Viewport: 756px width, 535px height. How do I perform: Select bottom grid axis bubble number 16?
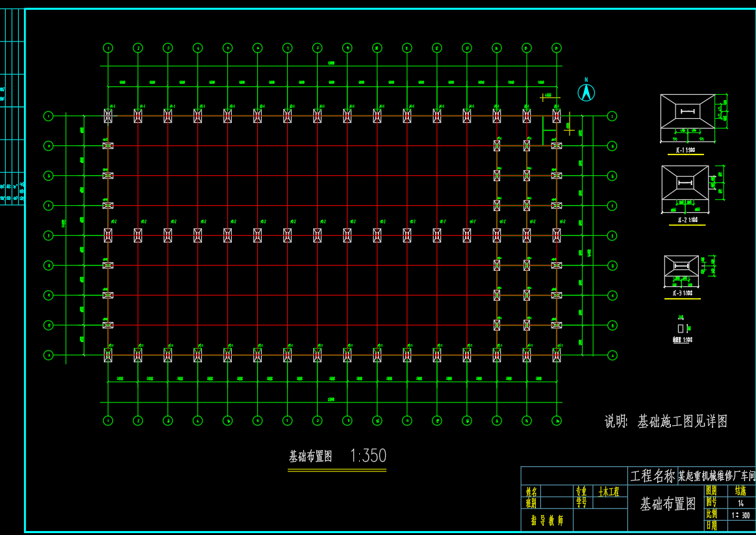pyautogui.click(x=557, y=421)
